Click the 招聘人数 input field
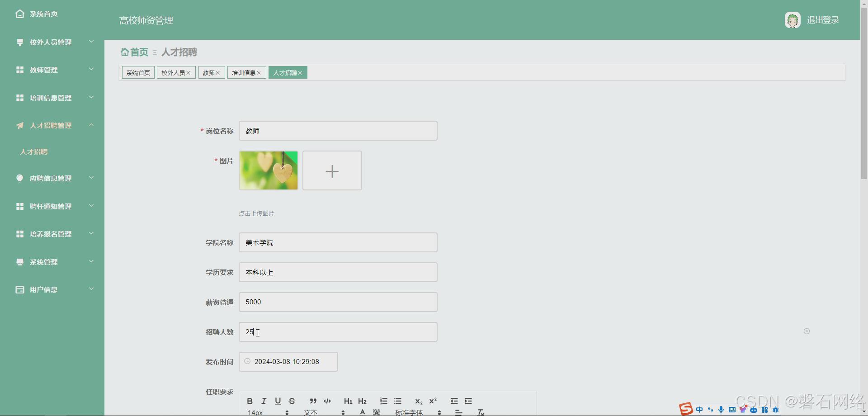This screenshot has width=868, height=416. 338,332
